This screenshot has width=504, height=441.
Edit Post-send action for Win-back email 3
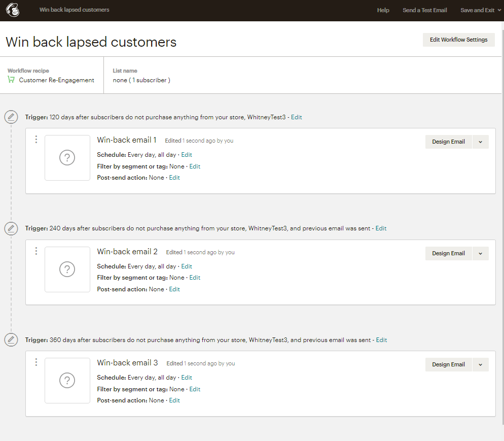pyautogui.click(x=174, y=400)
